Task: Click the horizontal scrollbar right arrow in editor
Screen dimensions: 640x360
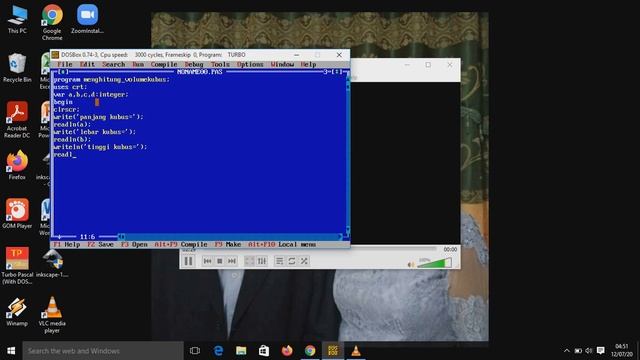Action: pyautogui.click(x=340, y=237)
